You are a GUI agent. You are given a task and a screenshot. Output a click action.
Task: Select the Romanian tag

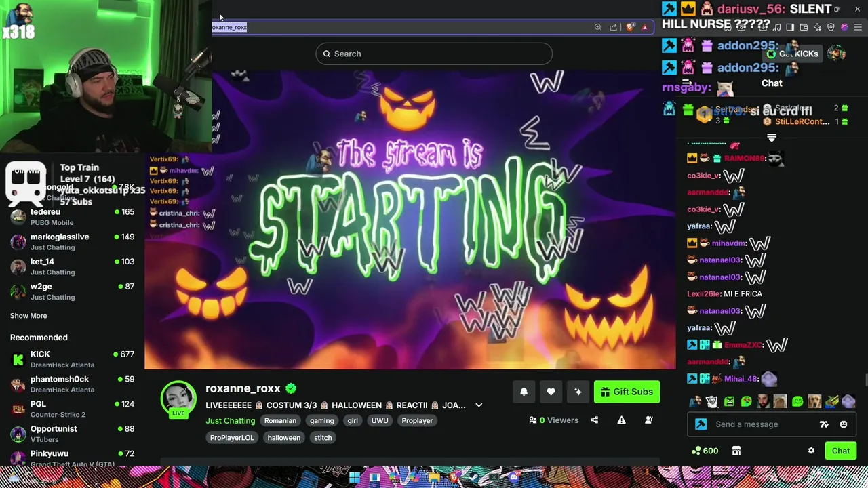280,420
